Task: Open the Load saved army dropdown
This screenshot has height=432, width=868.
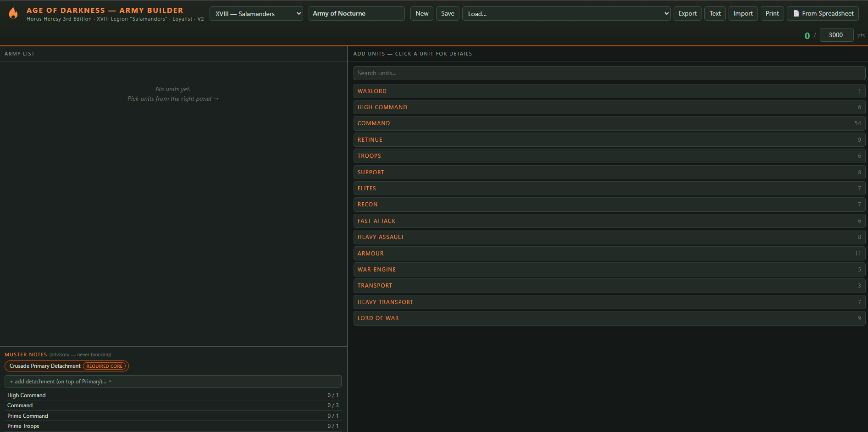Action: pos(566,14)
